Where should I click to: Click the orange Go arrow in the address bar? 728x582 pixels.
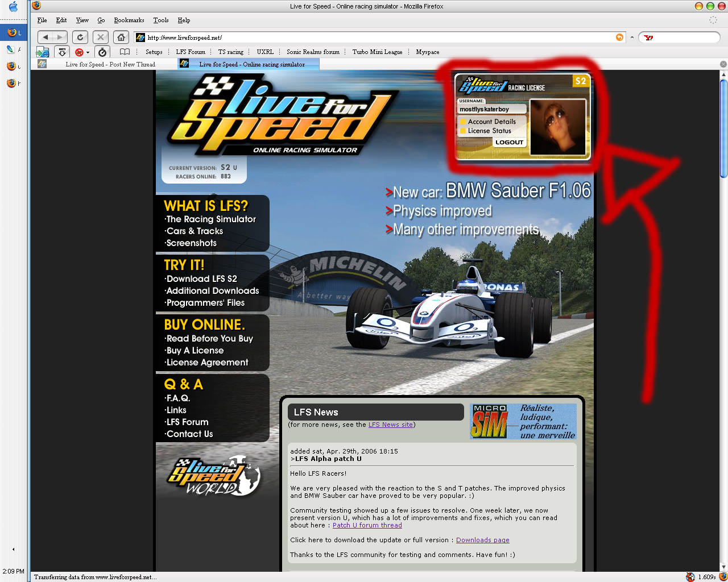coord(619,38)
